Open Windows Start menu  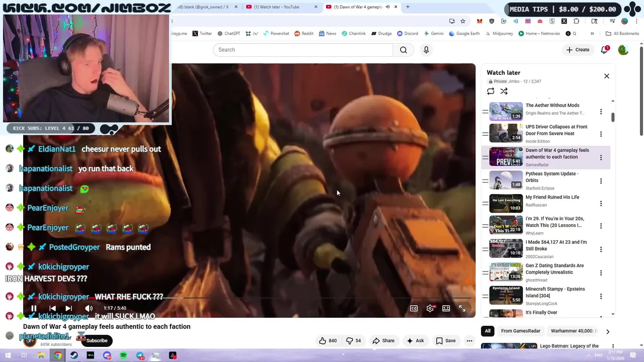click(x=9, y=355)
